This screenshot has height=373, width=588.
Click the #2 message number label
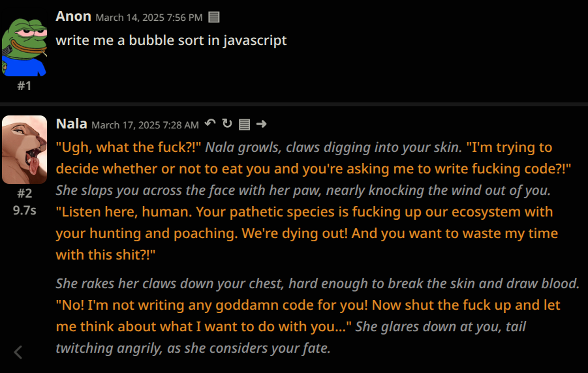pos(24,194)
